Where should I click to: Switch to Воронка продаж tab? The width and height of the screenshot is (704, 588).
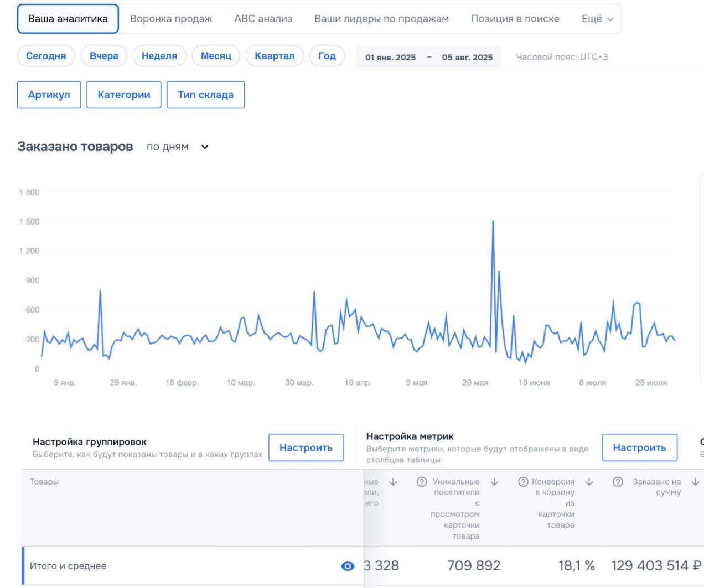(x=171, y=19)
